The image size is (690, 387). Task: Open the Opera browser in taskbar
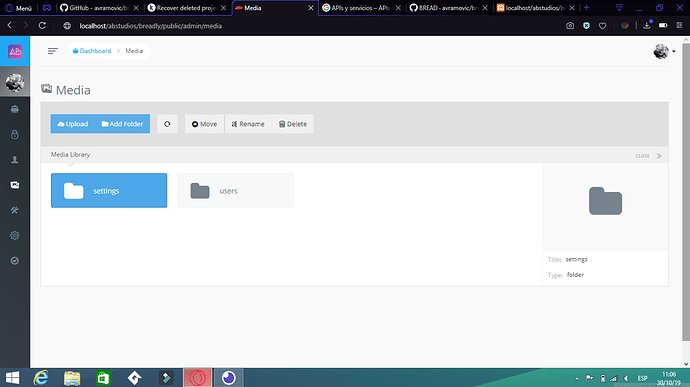198,378
